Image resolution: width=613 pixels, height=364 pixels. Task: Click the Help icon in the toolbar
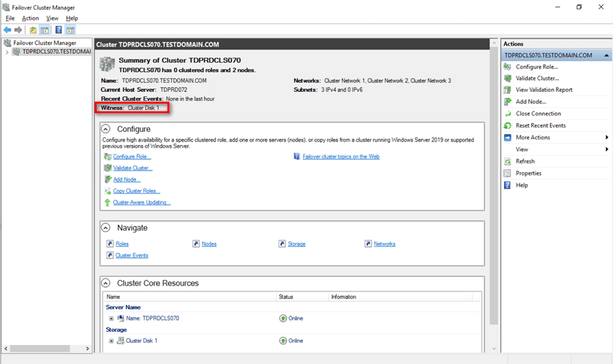click(x=59, y=30)
